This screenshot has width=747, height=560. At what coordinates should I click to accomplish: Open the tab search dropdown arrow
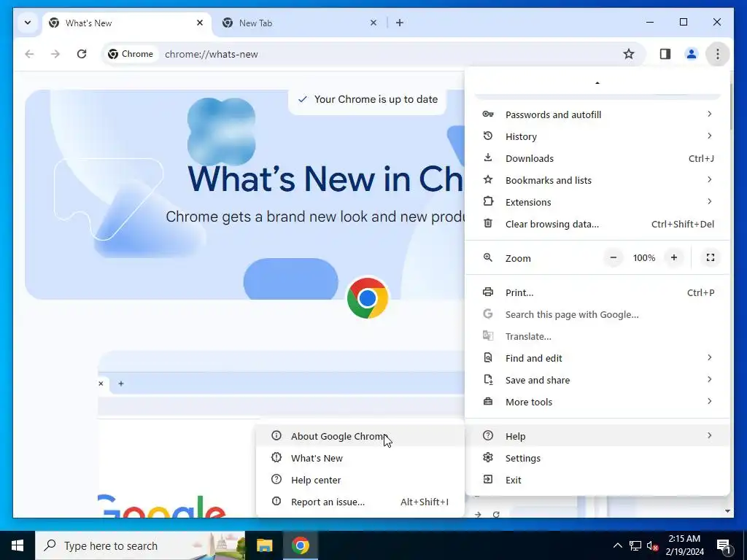(x=28, y=23)
